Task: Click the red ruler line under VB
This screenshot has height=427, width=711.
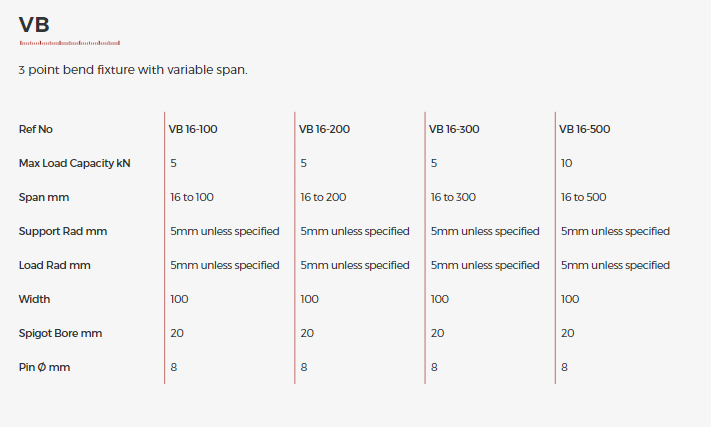Action: [70, 43]
